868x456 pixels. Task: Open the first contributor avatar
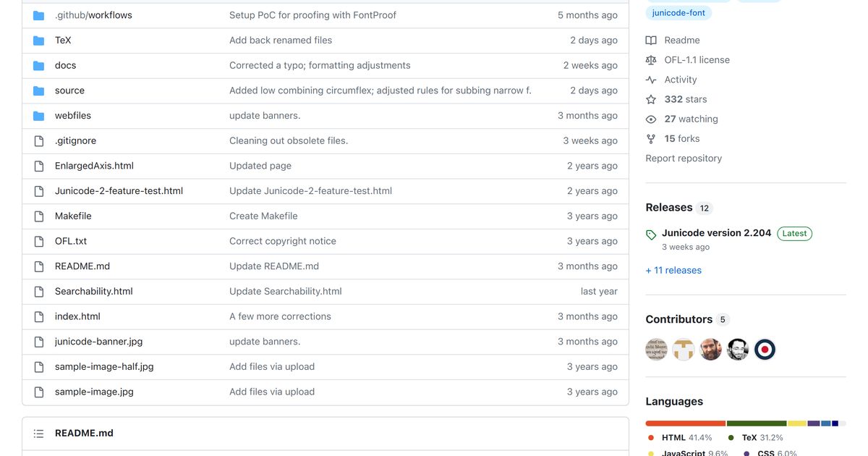pyautogui.click(x=656, y=349)
